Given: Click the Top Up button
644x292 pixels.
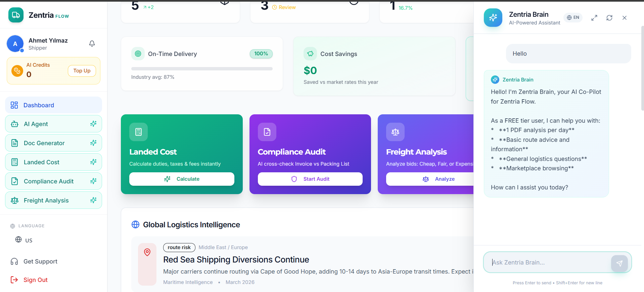Looking at the screenshot, I should 82,71.
